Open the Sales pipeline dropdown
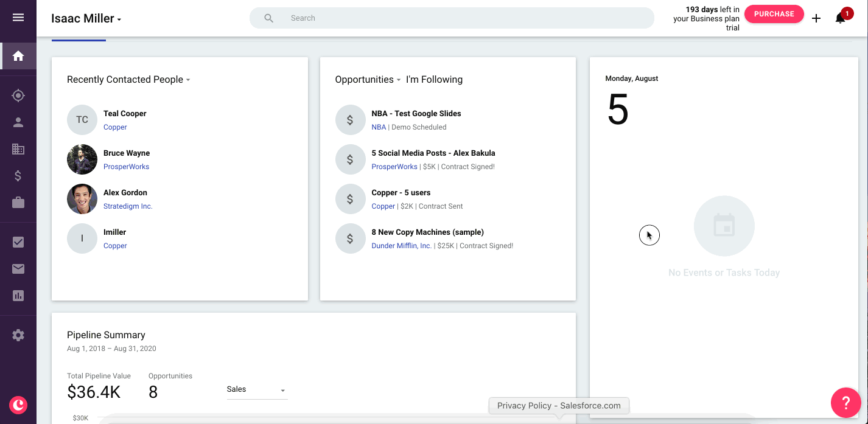Image resolution: width=868 pixels, height=424 pixels. pos(257,390)
